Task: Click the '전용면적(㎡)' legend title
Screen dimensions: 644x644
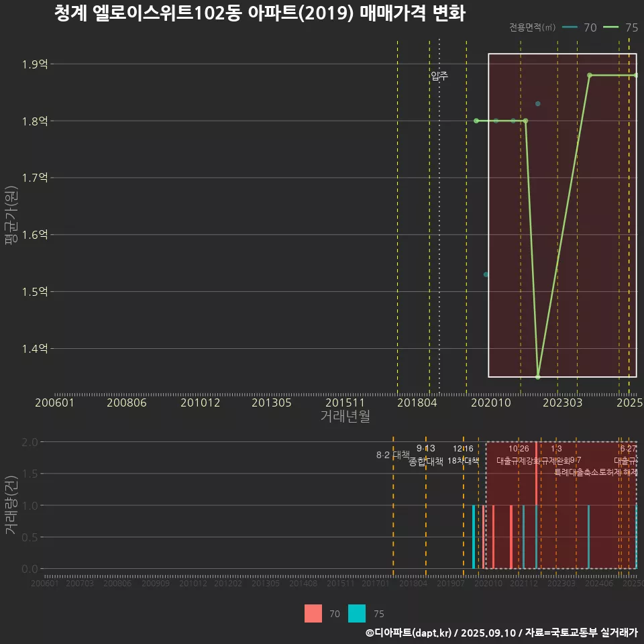Action: tap(532, 28)
